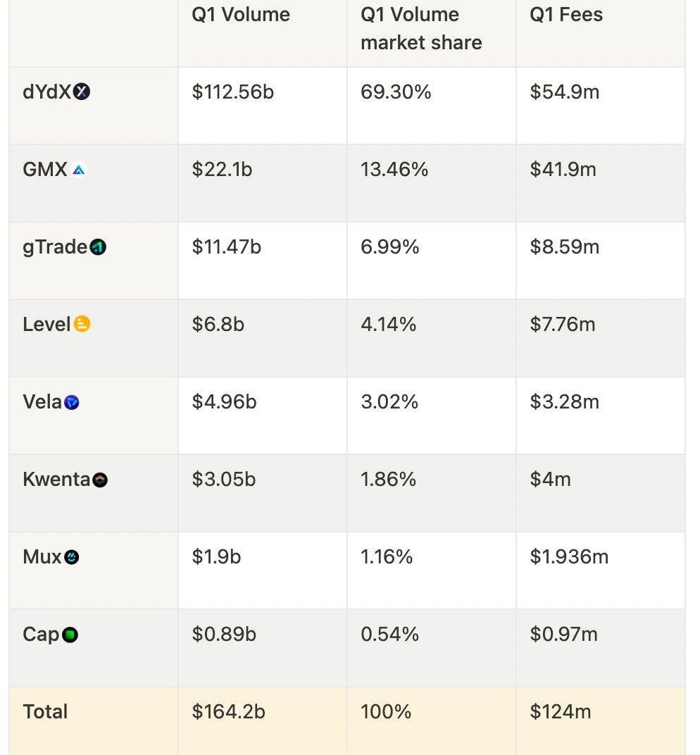Click the gTrade logo icon
Viewport: 700px width, 755px height.
point(98,247)
